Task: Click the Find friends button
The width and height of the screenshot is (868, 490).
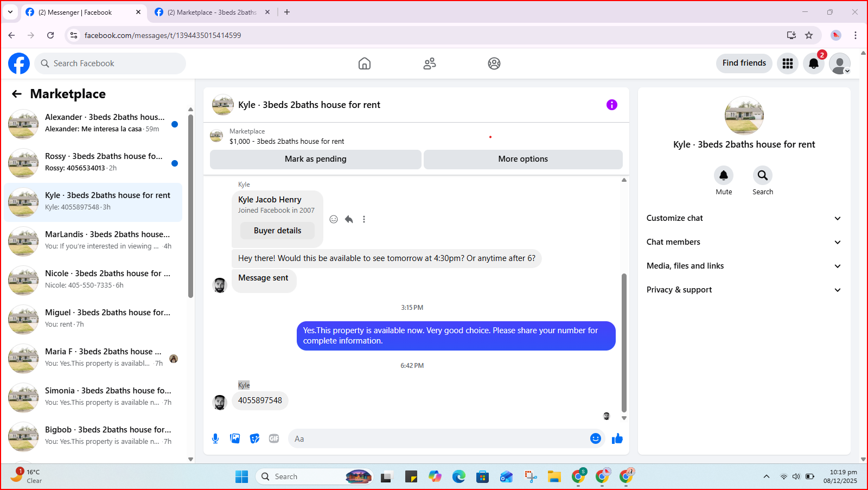Action: click(x=744, y=63)
